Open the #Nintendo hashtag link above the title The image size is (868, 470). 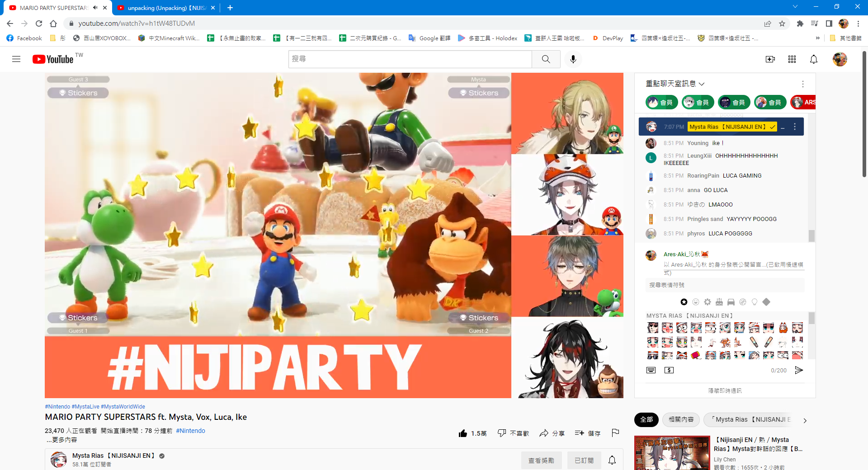click(57, 407)
